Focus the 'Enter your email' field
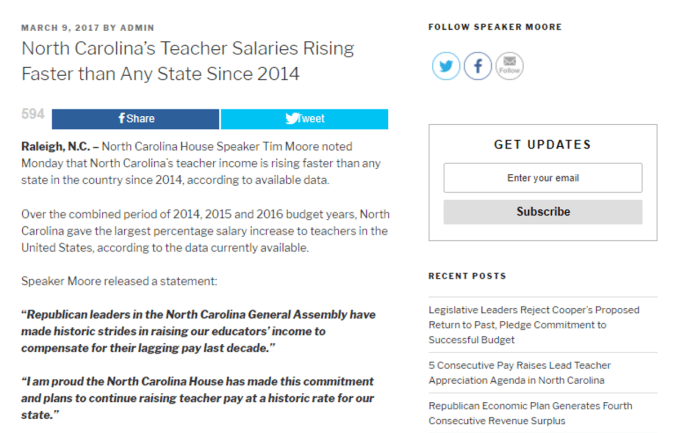676x433 pixels. coord(542,178)
